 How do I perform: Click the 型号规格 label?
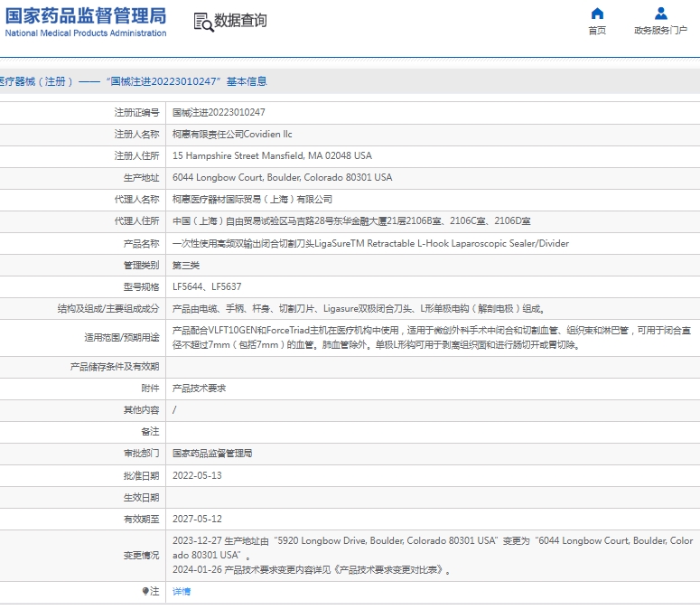pos(141,286)
